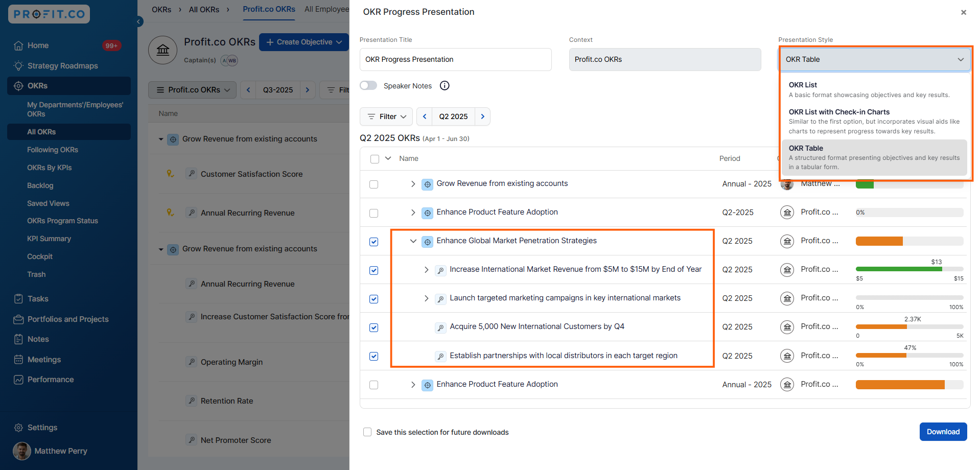Open the Create Objective dropdown button
The image size is (980, 470).
[x=304, y=42]
